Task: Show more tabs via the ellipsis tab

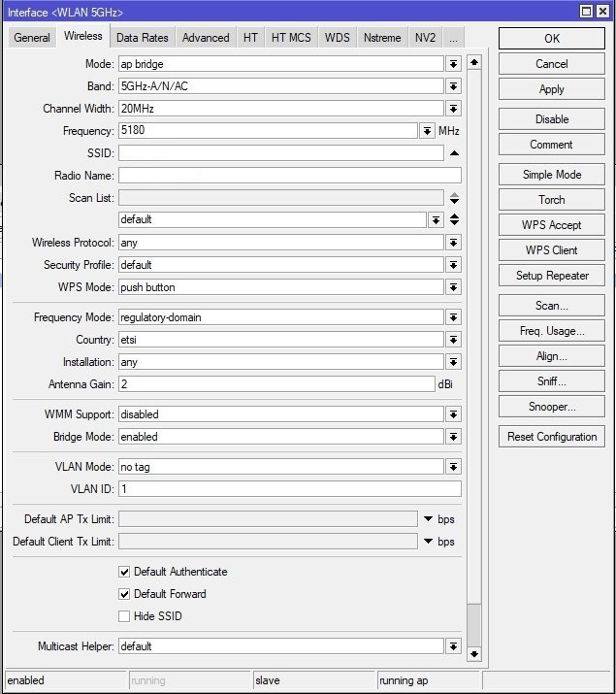Action: (x=453, y=38)
